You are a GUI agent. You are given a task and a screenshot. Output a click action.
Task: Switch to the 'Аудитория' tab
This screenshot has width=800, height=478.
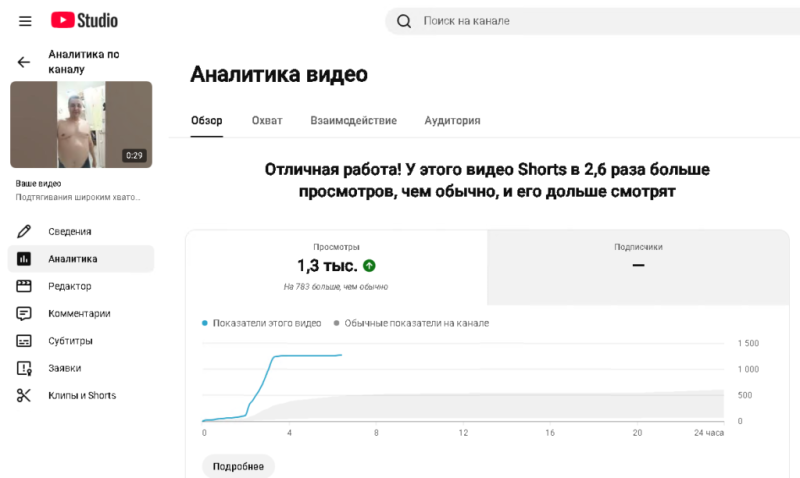coord(453,120)
